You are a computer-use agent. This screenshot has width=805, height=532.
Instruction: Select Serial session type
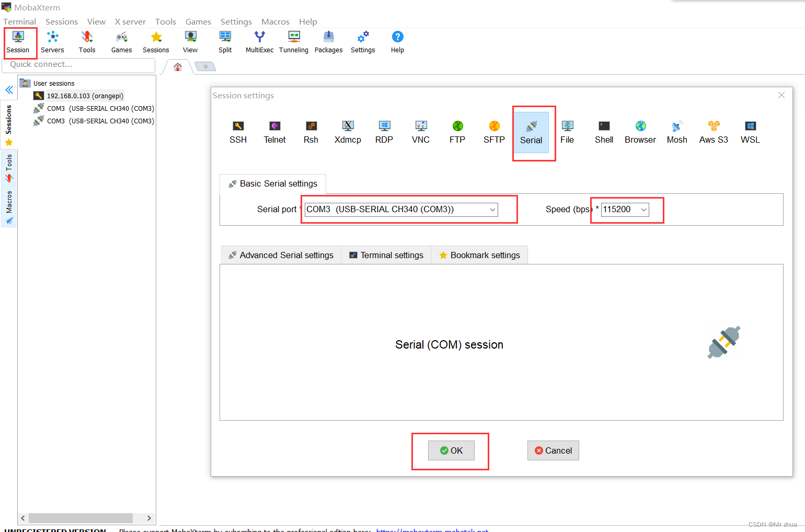[x=531, y=133]
